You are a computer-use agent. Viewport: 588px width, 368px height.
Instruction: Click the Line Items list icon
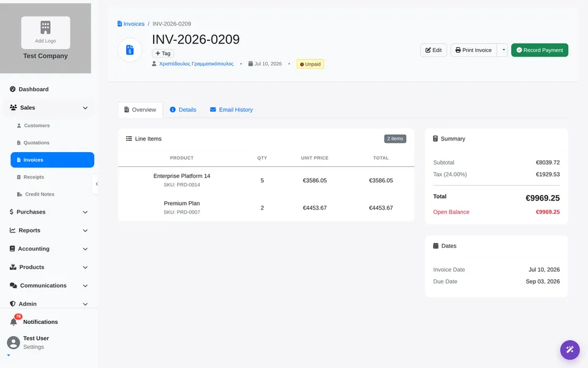(129, 139)
